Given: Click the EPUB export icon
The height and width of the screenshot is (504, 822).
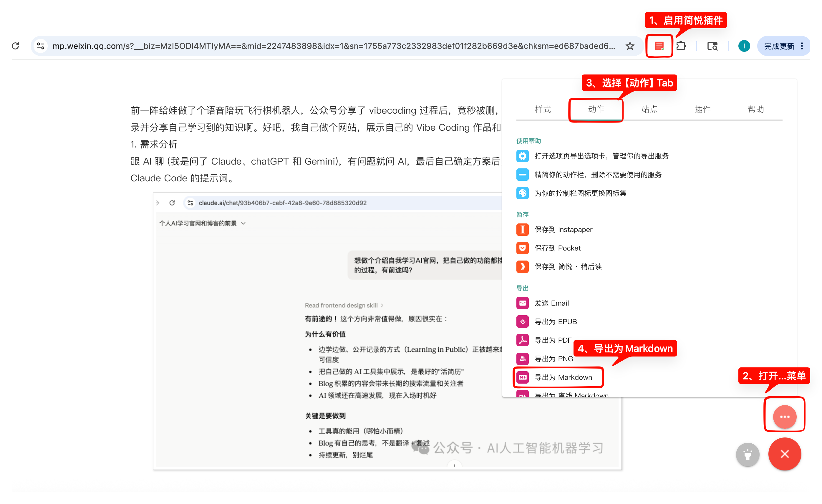Looking at the screenshot, I should (522, 321).
